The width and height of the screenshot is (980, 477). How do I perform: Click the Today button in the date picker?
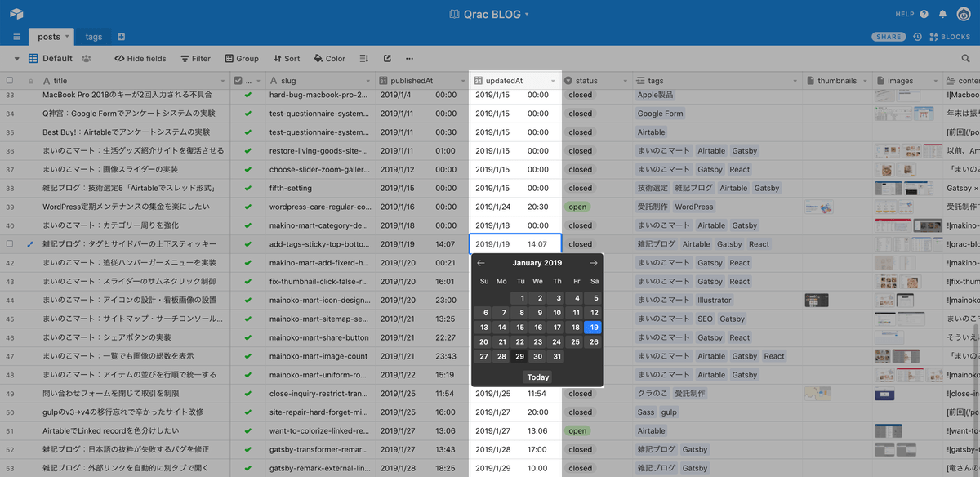click(x=537, y=377)
